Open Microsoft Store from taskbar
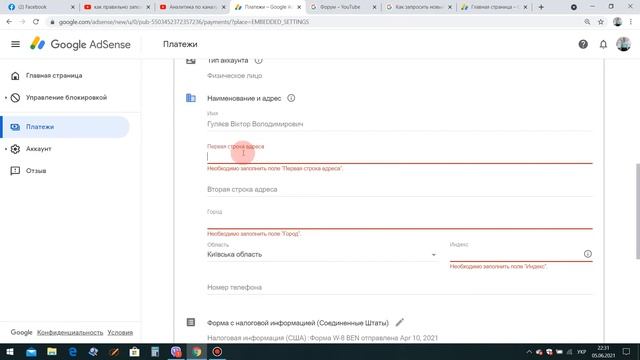640x360 pixels. coord(134,351)
